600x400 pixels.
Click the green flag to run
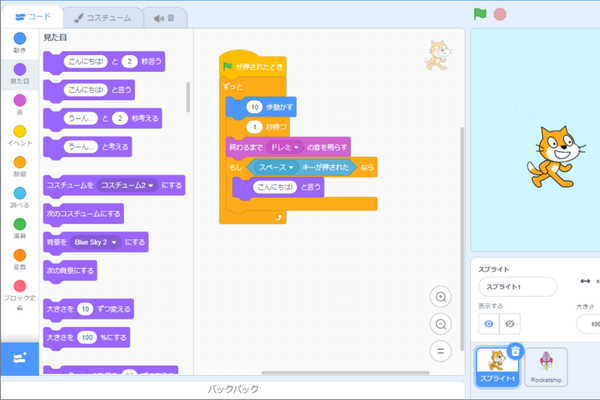(x=479, y=14)
